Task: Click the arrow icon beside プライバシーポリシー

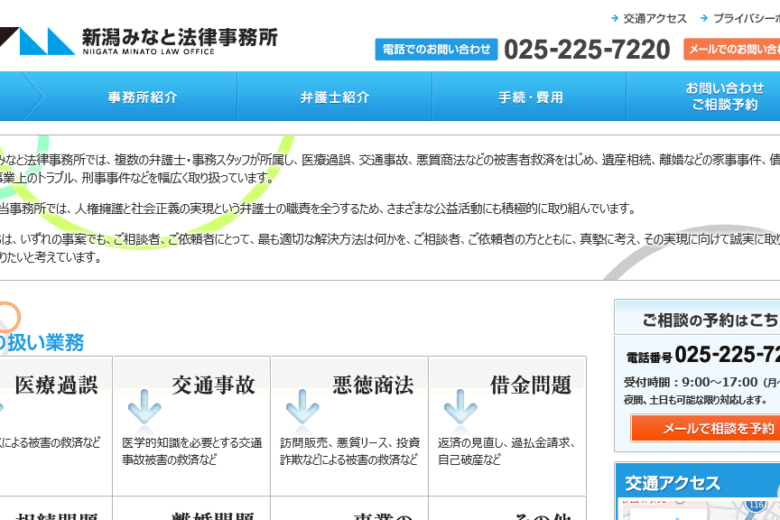Action: (x=704, y=18)
